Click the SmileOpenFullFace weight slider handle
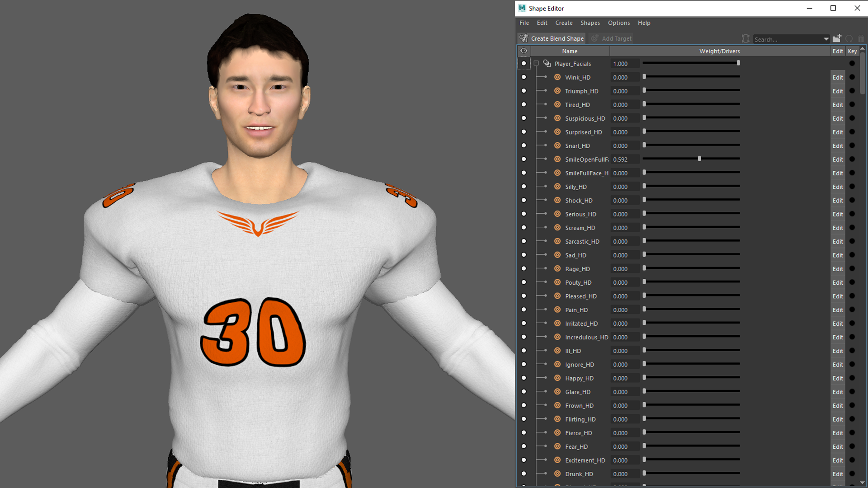Screen dimensions: 868x488 tap(699, 159)
